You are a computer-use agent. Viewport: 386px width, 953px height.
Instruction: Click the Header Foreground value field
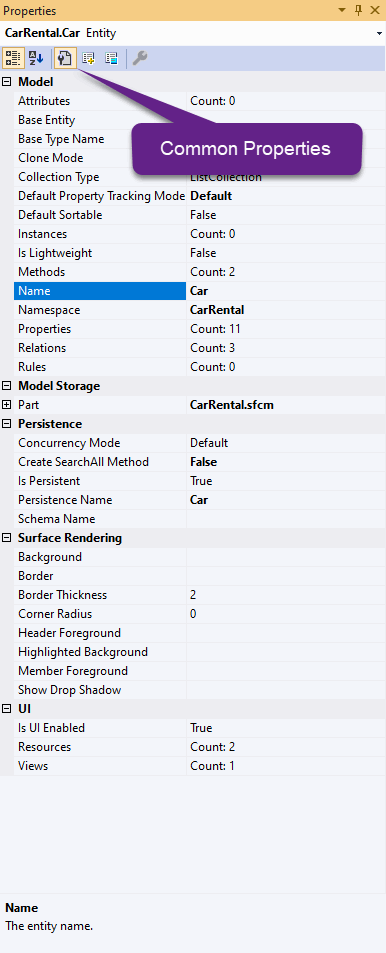point(286,633)
